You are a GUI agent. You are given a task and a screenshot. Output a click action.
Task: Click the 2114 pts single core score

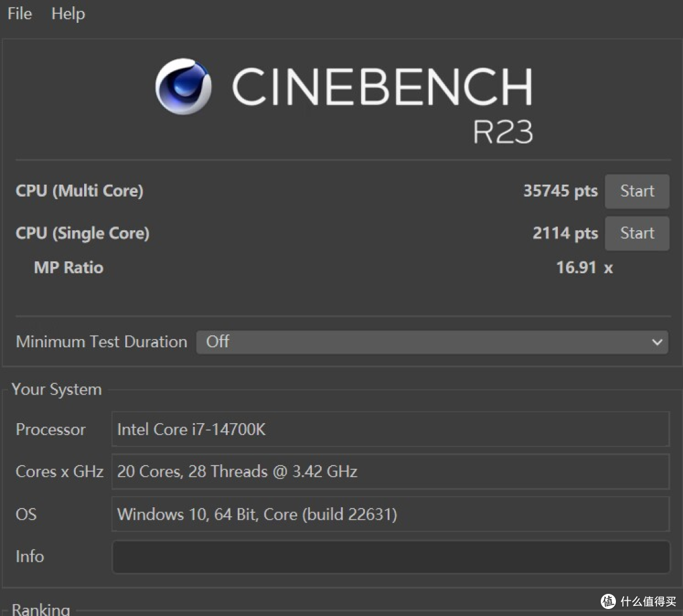click(565, 233)
